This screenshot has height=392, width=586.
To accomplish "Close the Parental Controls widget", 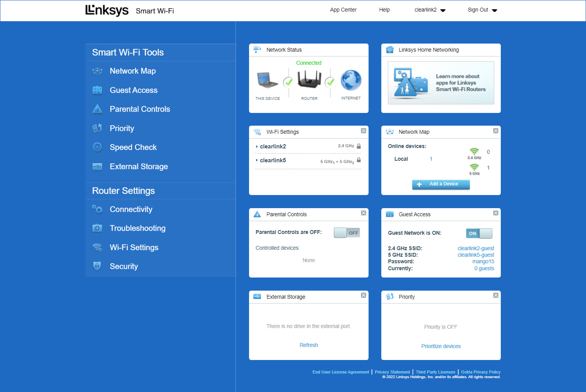I will (x=364, y=213).
